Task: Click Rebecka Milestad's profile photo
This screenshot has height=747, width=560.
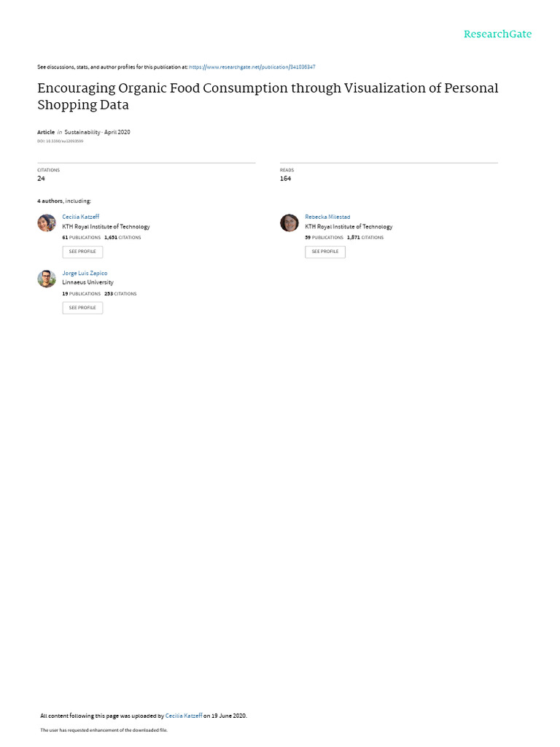Action: click(x=289, y=222)
